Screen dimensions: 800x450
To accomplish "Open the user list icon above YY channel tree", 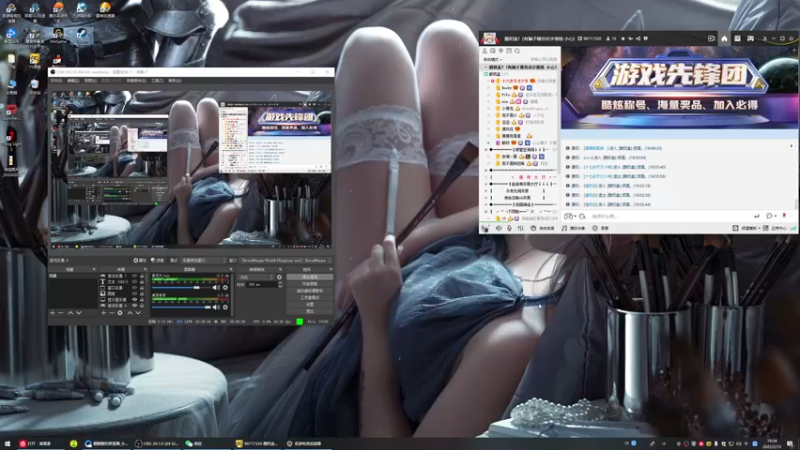I will tap(485, 51).
